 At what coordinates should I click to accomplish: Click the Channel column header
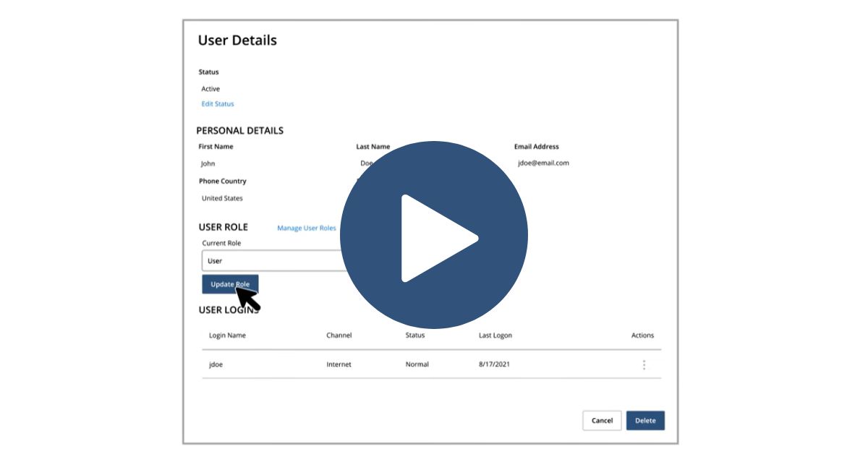pos(339,336)
